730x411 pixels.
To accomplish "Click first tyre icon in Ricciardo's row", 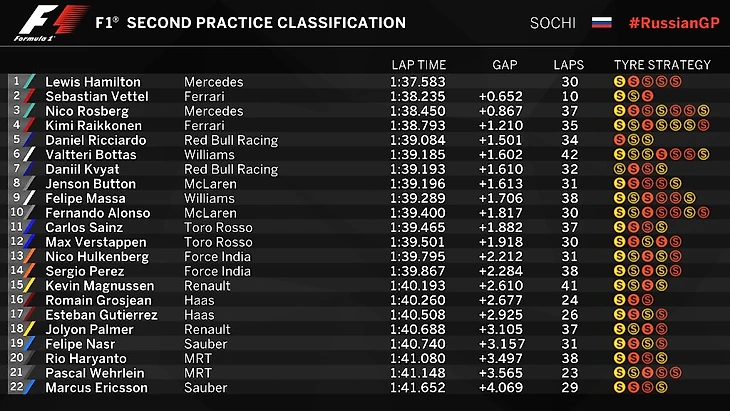I will pos(620,141).
